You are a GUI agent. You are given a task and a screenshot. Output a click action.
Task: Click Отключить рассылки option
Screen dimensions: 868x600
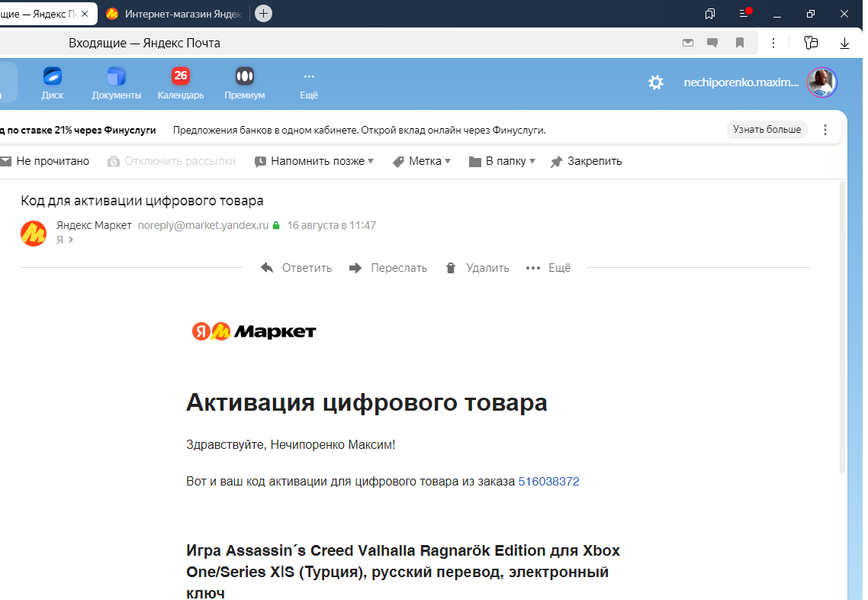(x=172, y=161)
